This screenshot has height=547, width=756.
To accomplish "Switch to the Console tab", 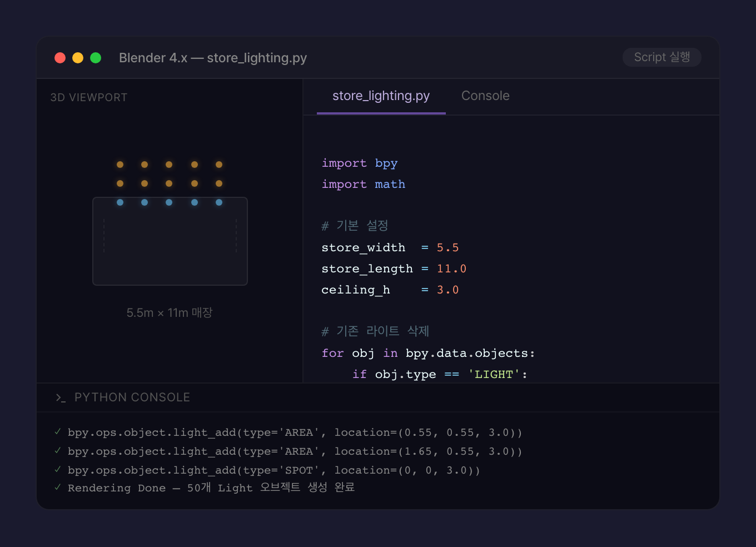I will tap(485, 96).
